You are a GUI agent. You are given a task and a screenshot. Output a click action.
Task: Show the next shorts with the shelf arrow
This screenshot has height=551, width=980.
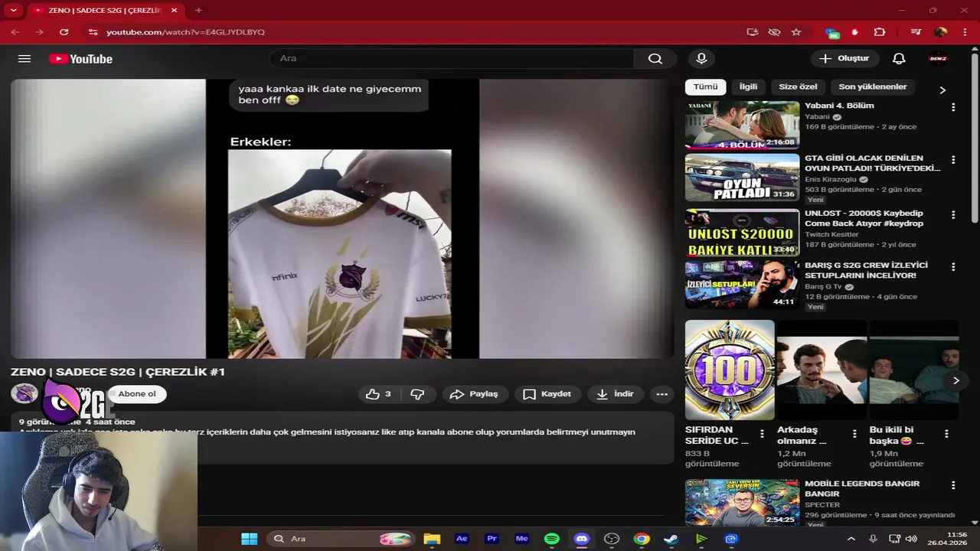(x=955, y=380)
